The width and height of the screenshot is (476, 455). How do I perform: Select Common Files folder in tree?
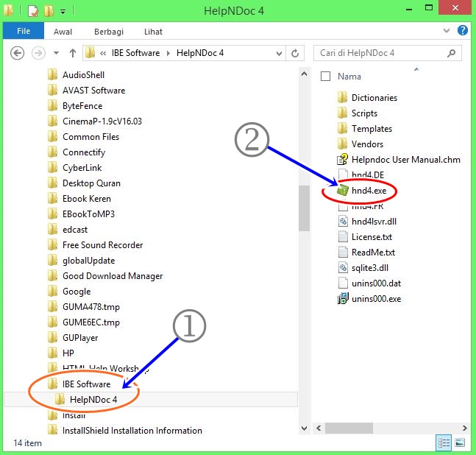tap(83, 137)
